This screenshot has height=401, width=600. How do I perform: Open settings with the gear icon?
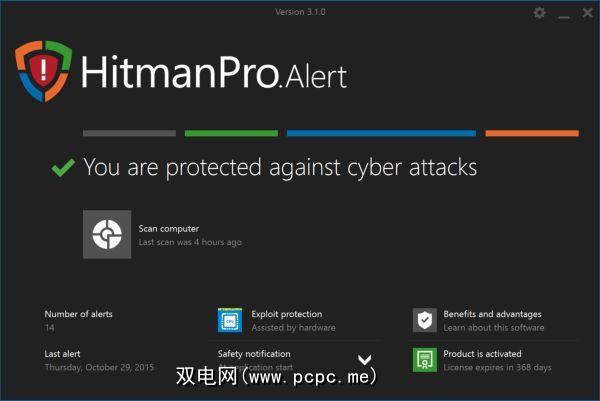pyautogui.click(x=540, y=13)
